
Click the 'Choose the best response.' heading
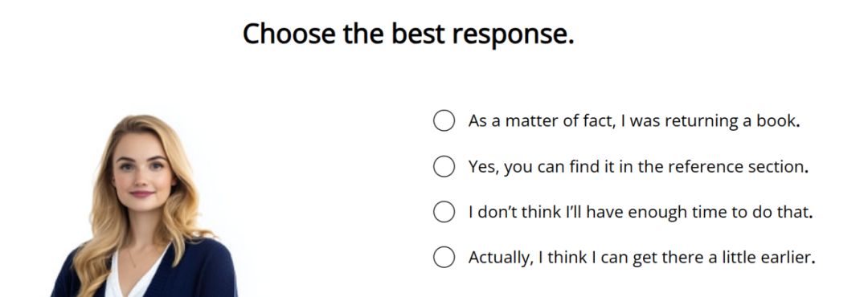pyautogui.click(x=408, y=35)
